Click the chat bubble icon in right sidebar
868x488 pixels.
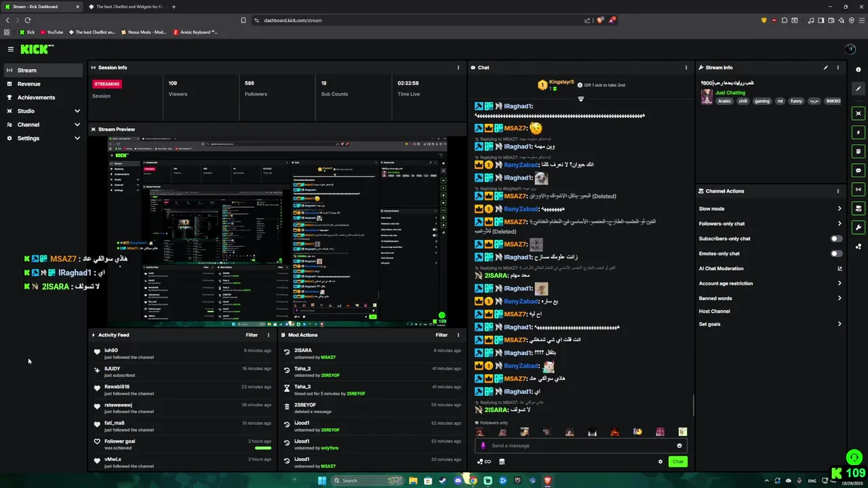[x=859, y=170]
